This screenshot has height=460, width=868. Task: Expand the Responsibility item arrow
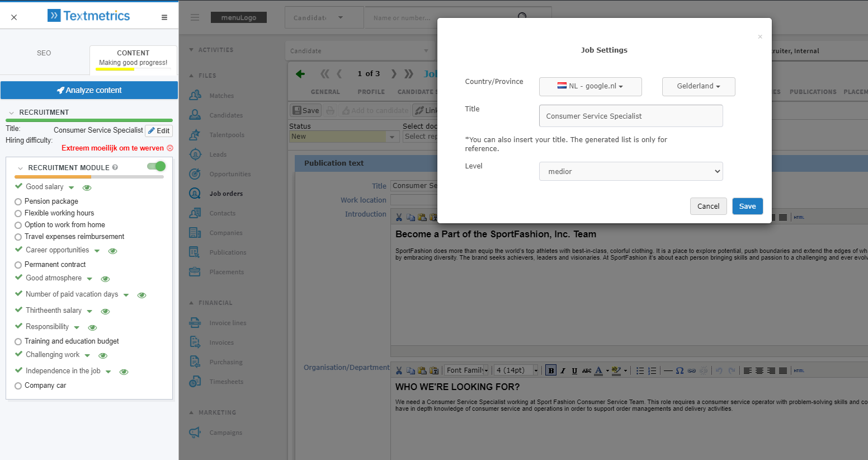pyautogui.click(x=77, y=327)
